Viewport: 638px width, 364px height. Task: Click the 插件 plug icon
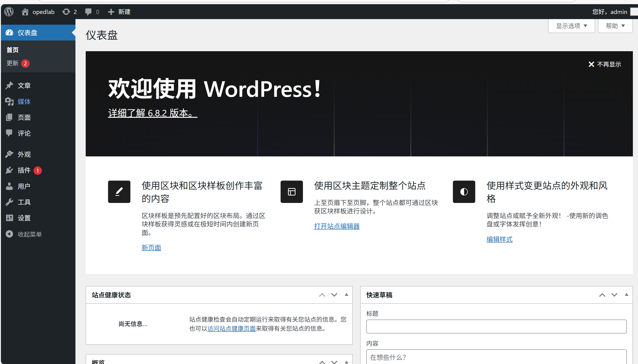tap(10, 170)
